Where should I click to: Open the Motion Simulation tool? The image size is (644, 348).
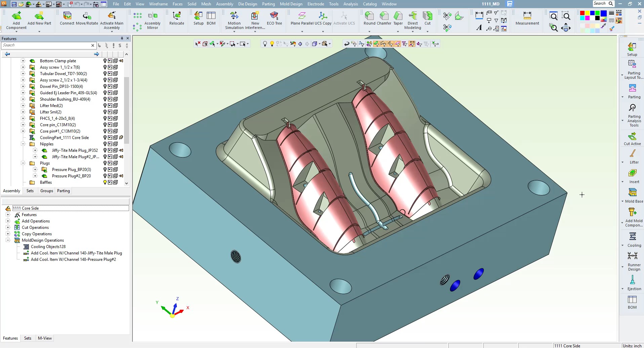(x=234, y=16)
